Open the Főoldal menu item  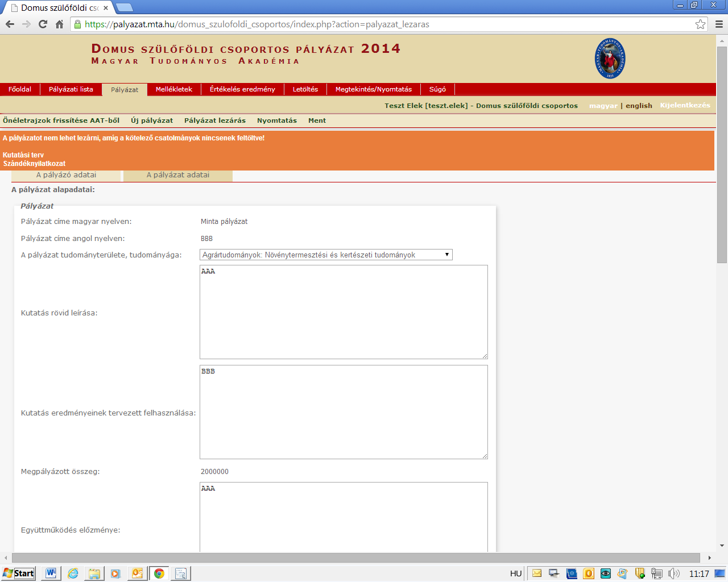coord(20,89)
